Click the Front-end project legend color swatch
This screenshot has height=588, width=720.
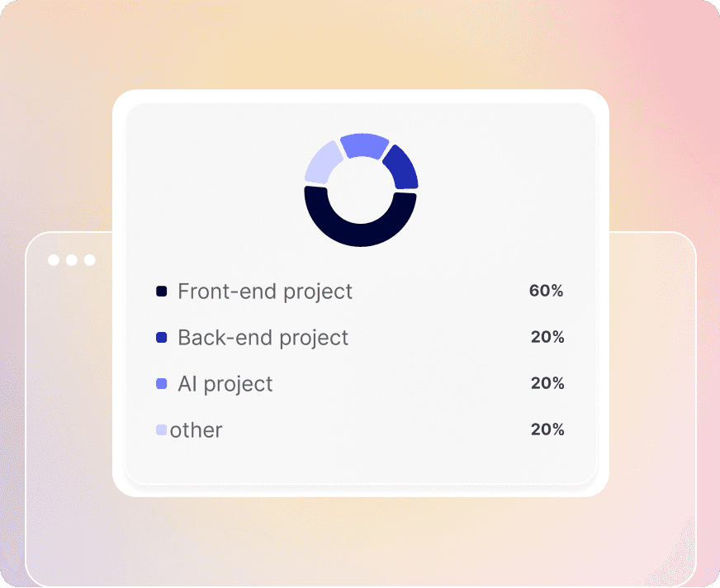pos(161,292)
